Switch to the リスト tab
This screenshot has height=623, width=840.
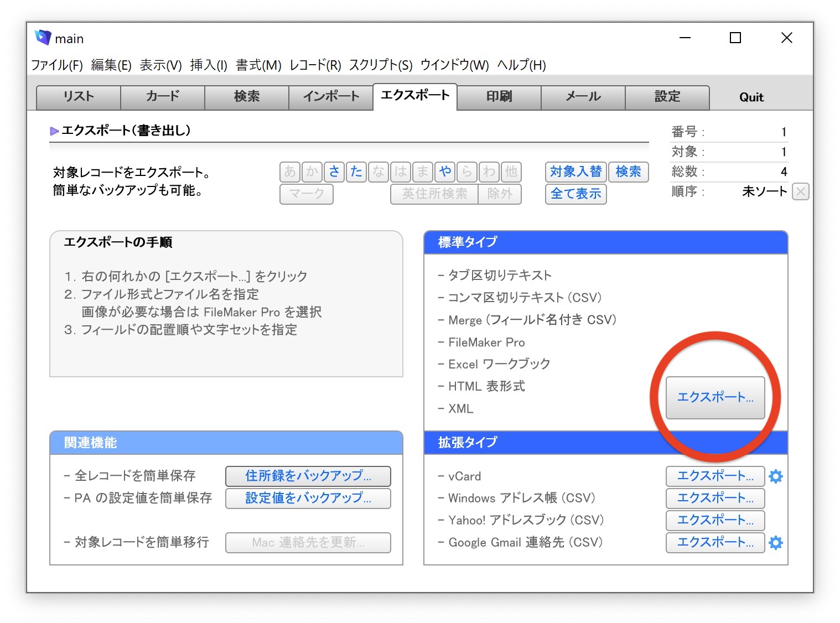[78, 97]
